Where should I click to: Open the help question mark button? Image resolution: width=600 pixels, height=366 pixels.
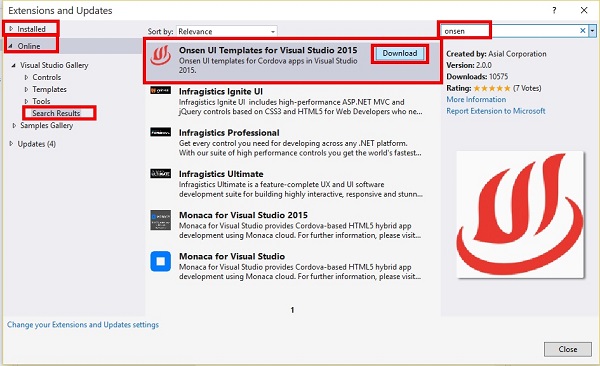tap(554, 10)
